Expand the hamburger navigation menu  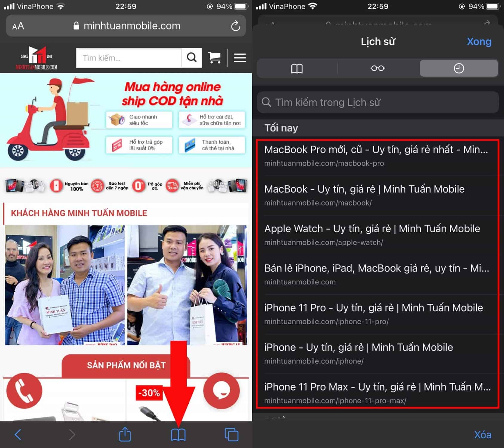(x=240, y=58)
